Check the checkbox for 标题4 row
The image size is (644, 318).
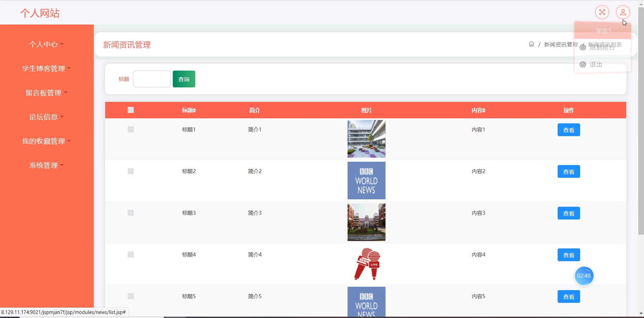[131, 254]
